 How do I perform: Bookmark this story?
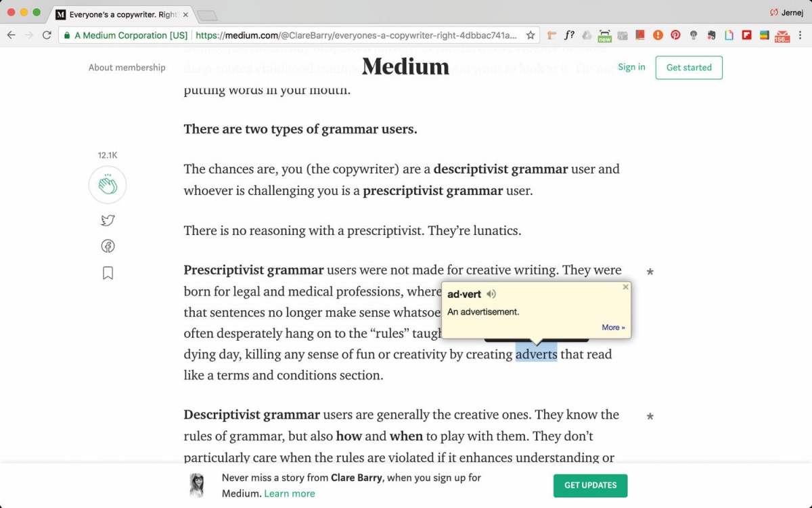click(x=108, y=273)
